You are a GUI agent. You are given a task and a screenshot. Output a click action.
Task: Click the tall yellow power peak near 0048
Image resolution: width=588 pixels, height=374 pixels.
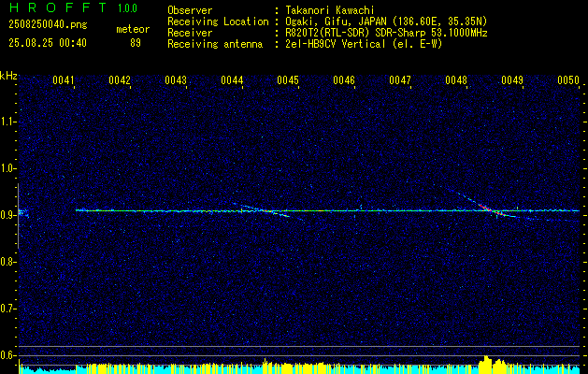[x=486, y=365]
